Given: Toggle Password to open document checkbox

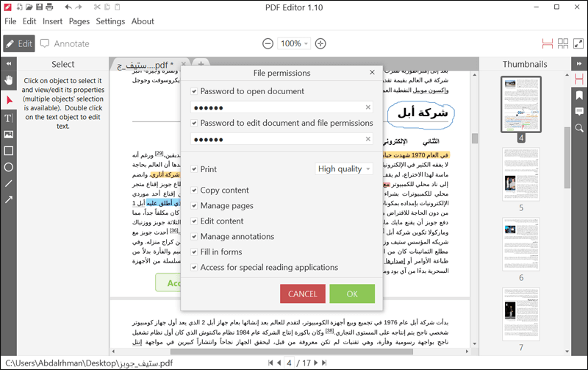Looking at the screenshot, I should tap(194, 91).
